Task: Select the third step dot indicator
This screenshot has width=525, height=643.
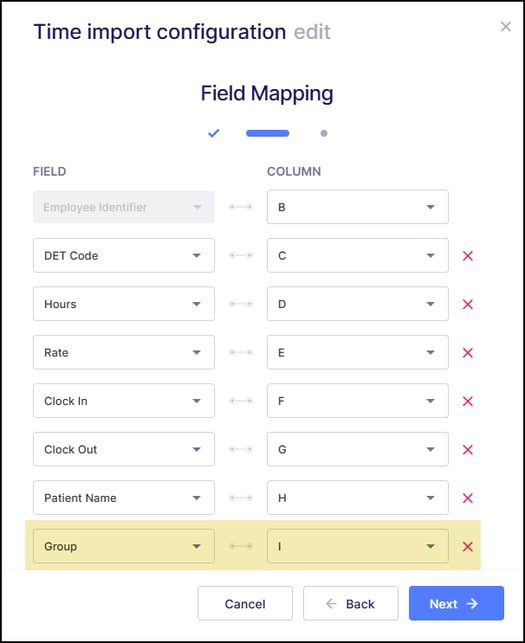Action: 324,133
